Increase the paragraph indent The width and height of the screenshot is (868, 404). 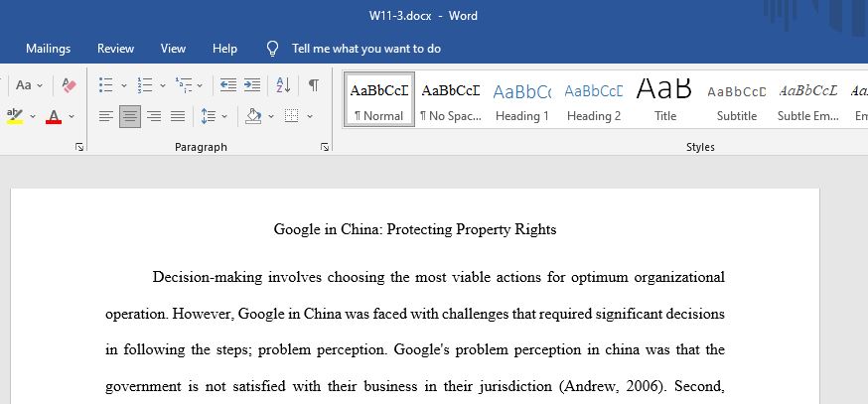pos(252,85)
